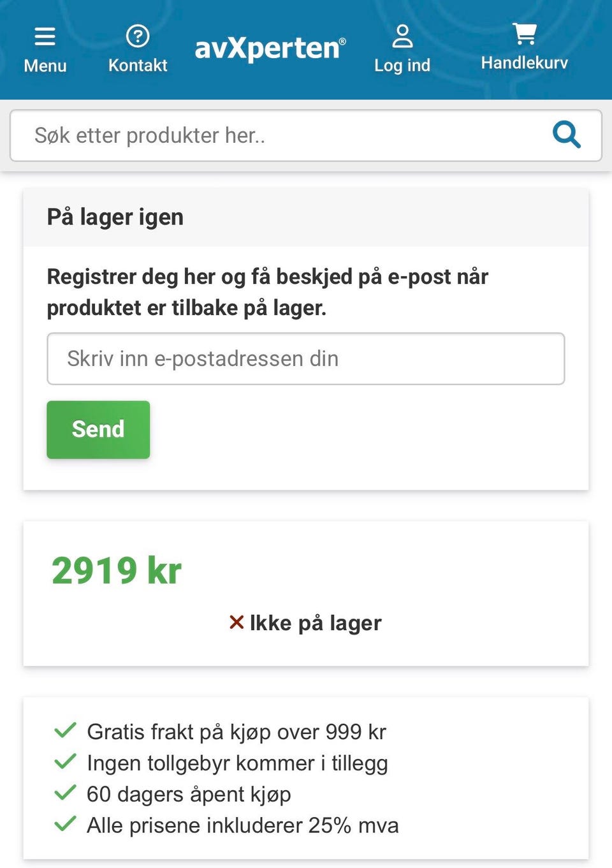Image resolution: width=612 pixels, height=868 pixels.
Task: Click the Log ind text link
Action: (x=402, y=66)
